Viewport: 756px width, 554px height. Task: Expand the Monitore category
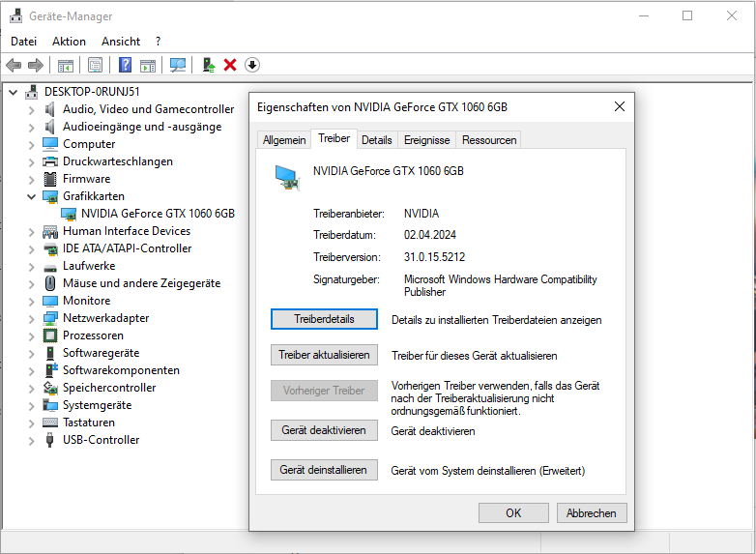[x=31, y=302]
